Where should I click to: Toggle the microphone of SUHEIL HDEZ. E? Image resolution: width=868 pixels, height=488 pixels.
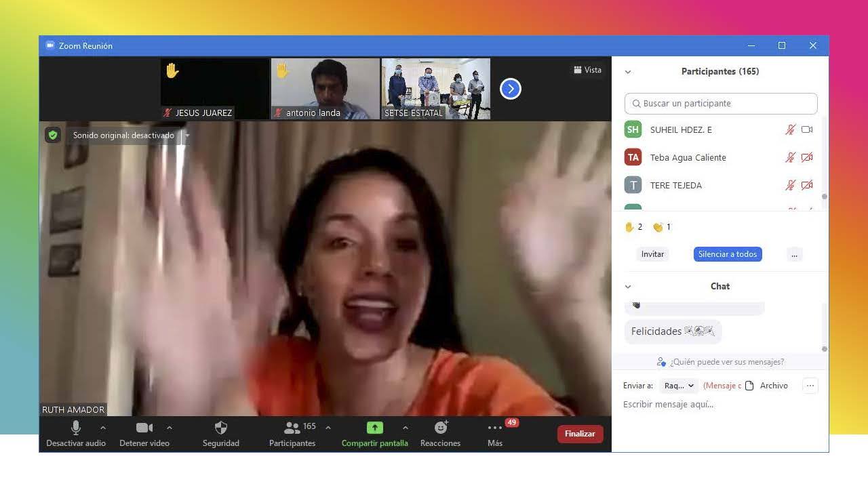pyautogui.click(x=790, y=129)
